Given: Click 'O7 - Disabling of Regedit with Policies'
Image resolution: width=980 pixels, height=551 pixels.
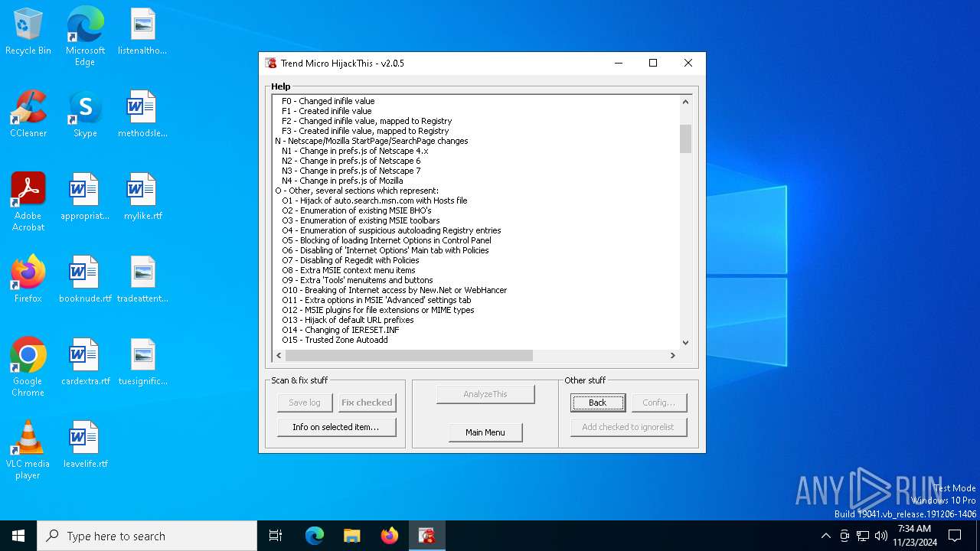Looking at the screenshot, I should click(350, 260).
